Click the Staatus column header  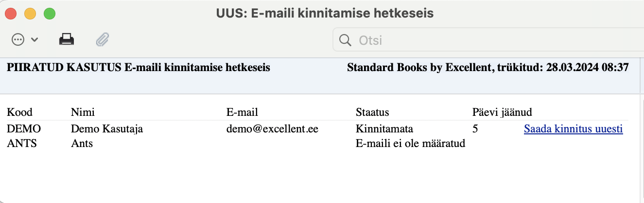[372, 112]
